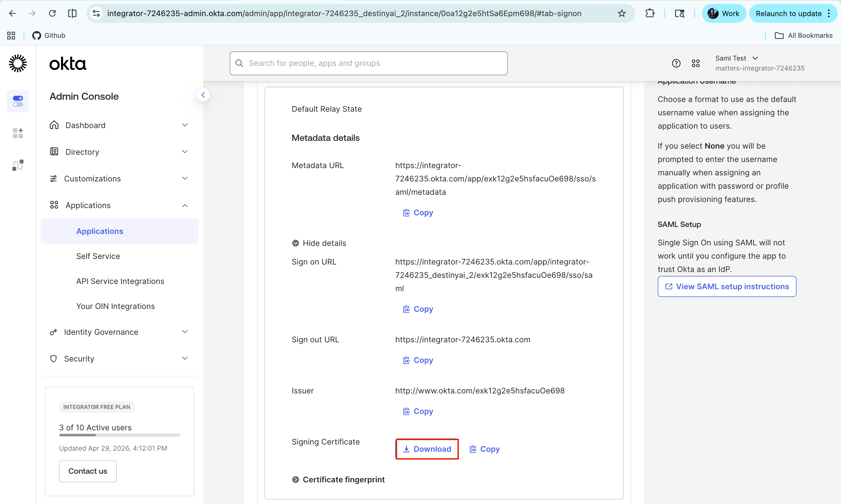Click the Sign on URL text value
841x504 pixels.
494,275
